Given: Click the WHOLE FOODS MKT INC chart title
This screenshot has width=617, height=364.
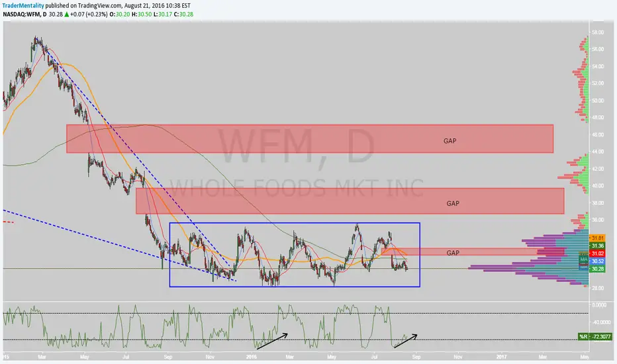Looking at the screenshot, I should (296, 188).
